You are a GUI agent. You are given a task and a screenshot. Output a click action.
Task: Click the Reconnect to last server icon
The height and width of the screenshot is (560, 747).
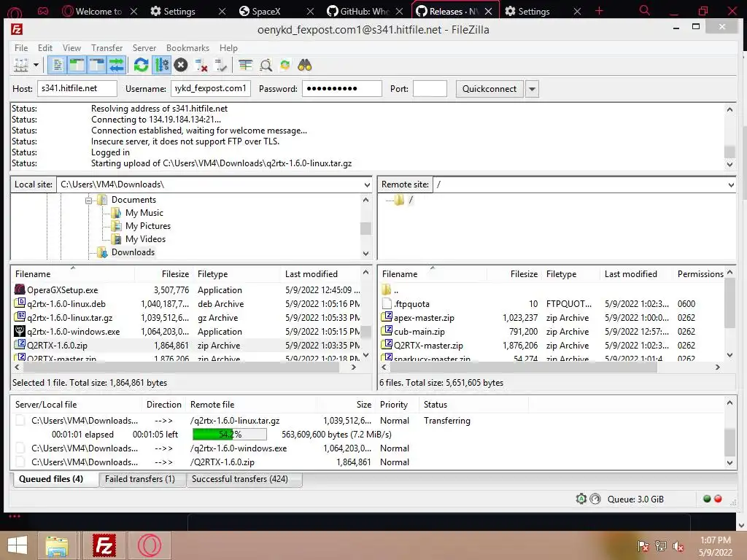pyautogui.click(x=220, y=65)
